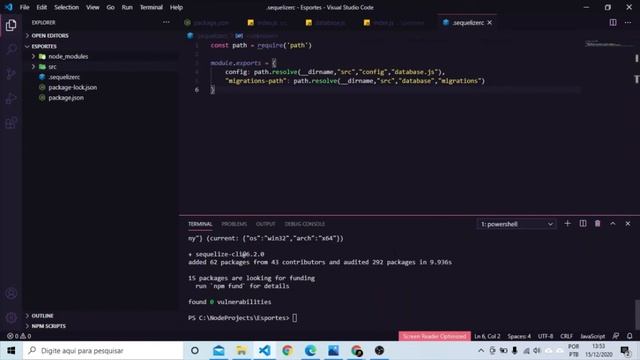Open editor more actions ellipsis
Image resolution: width=640 pixels, height=360 pixels.
(628, 22)
